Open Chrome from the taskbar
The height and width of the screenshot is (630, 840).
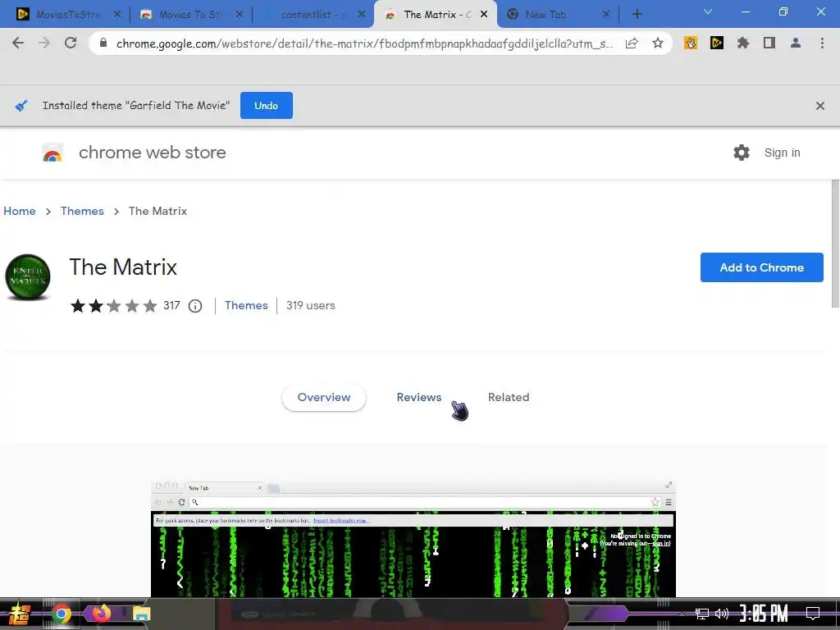click(61, 614)
